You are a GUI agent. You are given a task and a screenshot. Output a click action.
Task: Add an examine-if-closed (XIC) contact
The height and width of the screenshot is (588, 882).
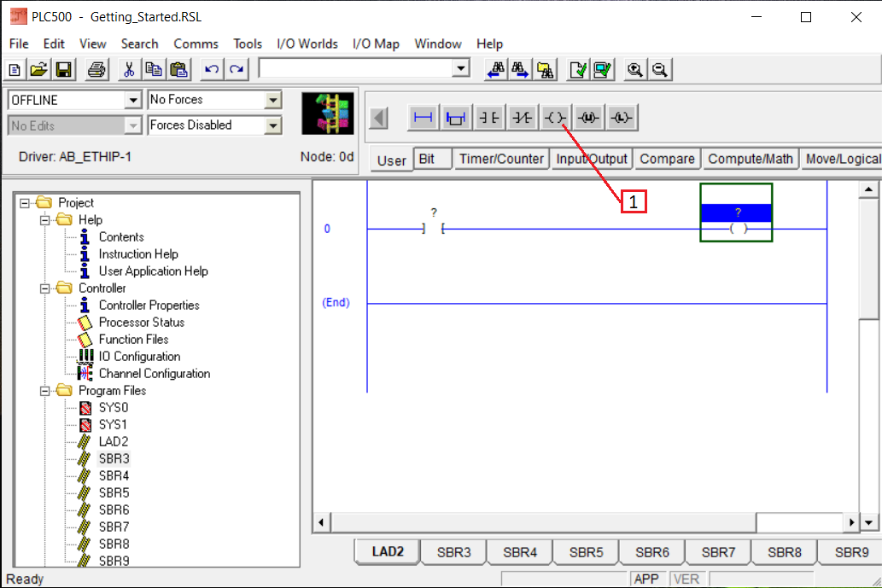click(488, 118)
